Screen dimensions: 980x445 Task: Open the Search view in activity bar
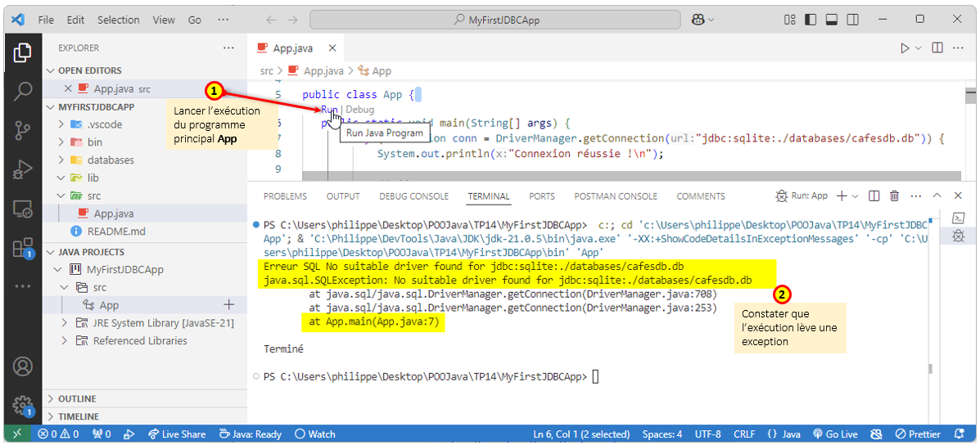point(22,91)
